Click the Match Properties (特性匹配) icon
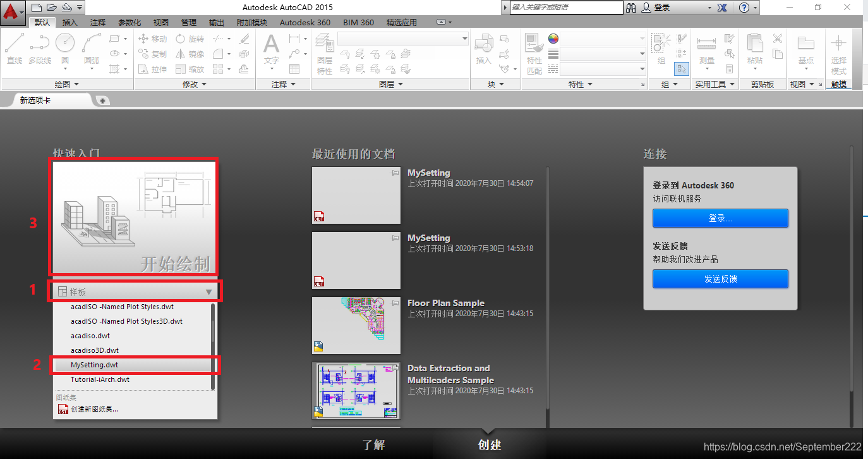Screen dimensions: 868x459 tap(534, 54)
